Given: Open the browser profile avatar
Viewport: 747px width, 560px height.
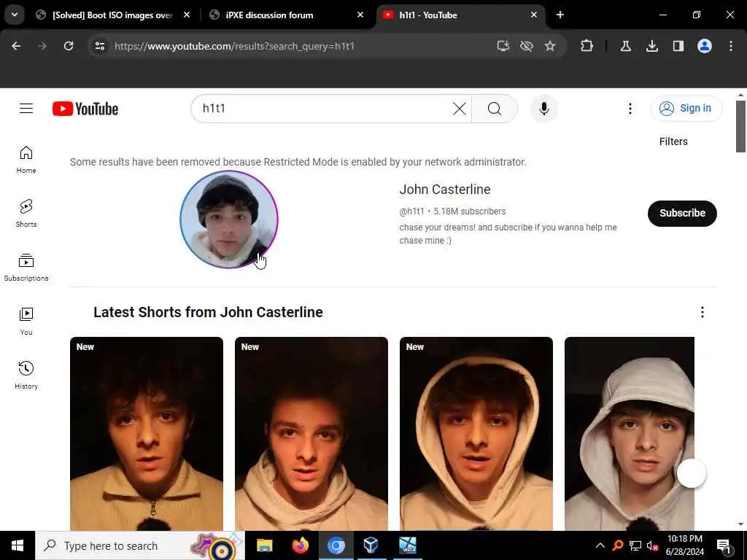Looking at the screenshot, I should (x=705, y=46).
